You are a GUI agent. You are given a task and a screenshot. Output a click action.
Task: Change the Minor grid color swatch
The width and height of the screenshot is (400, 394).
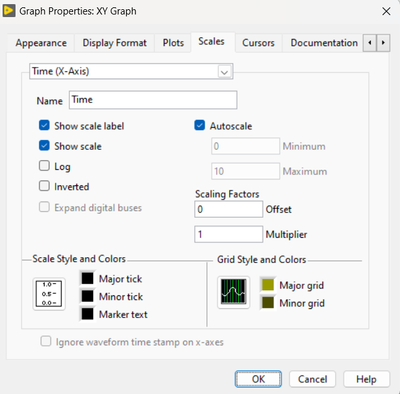(x=268, y=303)
